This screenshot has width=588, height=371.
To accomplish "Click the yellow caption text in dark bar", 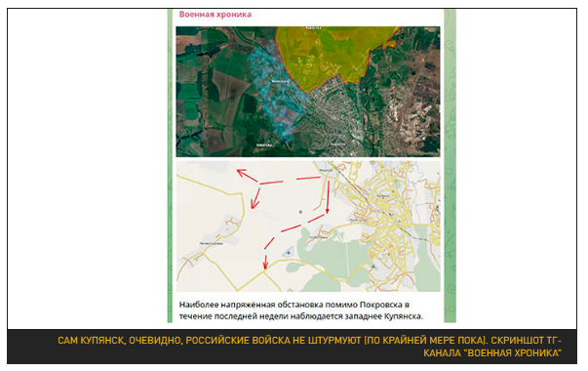I will [x=309, y=347].
